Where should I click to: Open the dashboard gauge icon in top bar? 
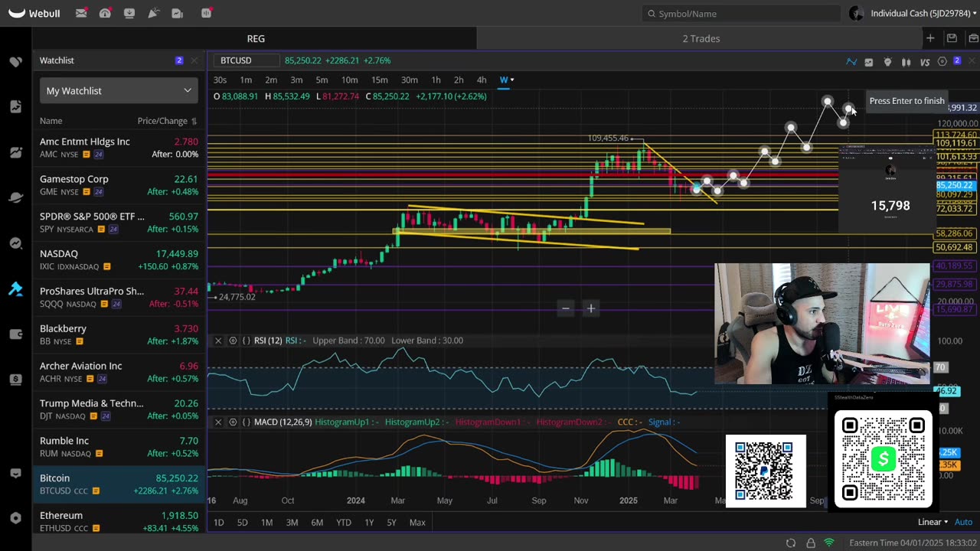pos(105,13)
